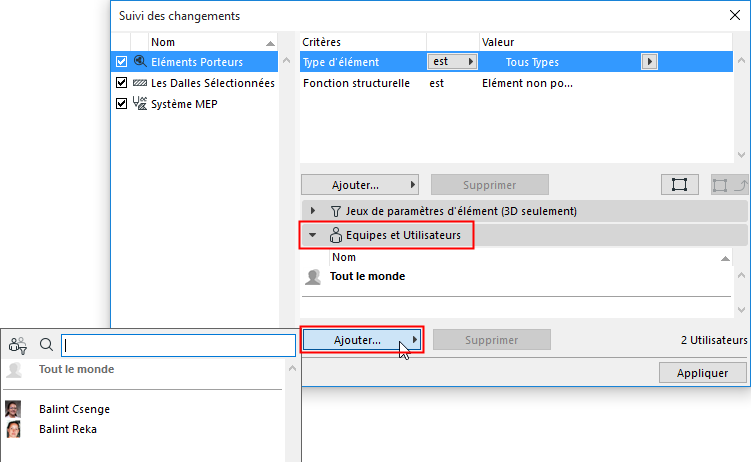Select Balint Csenge avatar in list

click(14, 409)
